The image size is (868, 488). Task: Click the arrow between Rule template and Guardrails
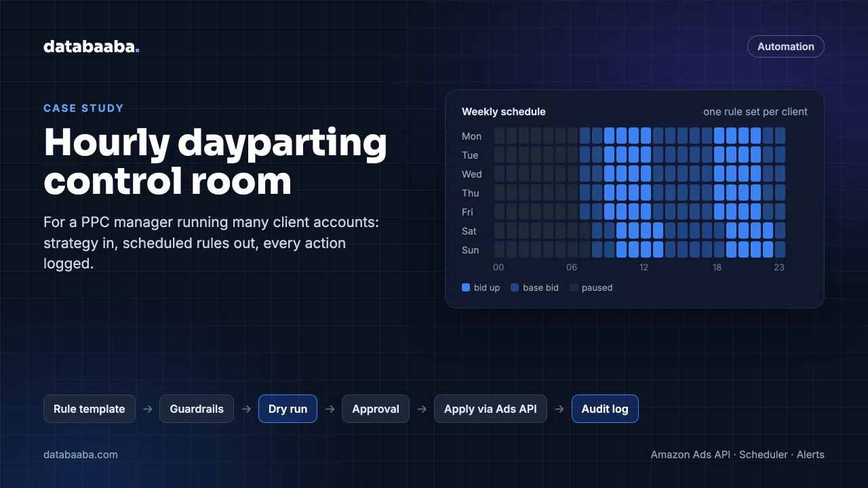pos(148,409)
